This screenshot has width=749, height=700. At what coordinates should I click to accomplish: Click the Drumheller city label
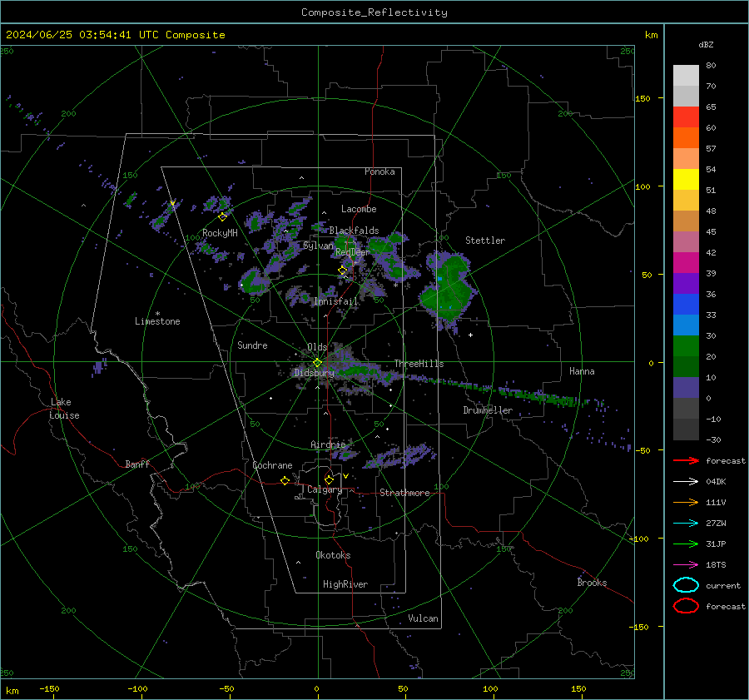pyautogui.click(x=488, y=410)
